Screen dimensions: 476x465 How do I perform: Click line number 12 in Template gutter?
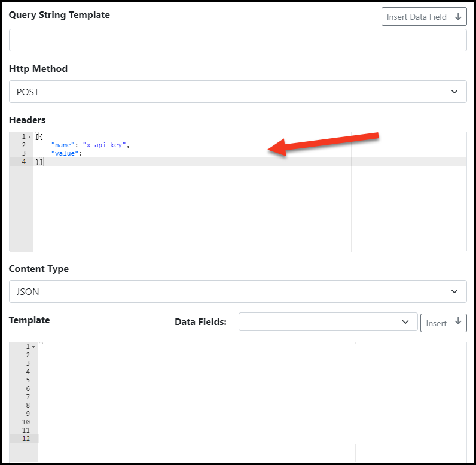click(26, 439)
